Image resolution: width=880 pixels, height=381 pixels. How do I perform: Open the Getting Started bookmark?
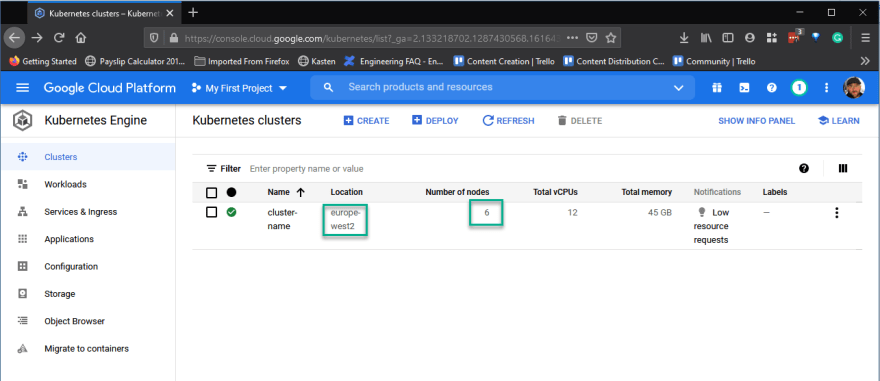tap(43, 61)
